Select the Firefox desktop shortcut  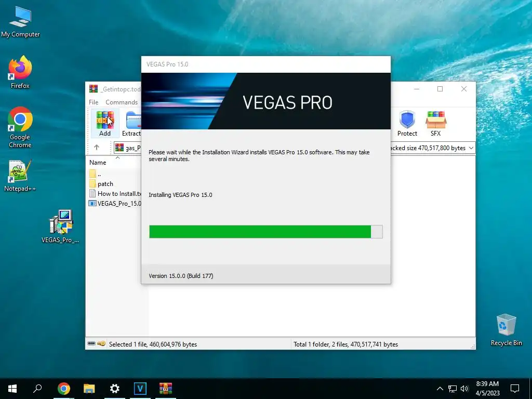[x=20, y=72]
